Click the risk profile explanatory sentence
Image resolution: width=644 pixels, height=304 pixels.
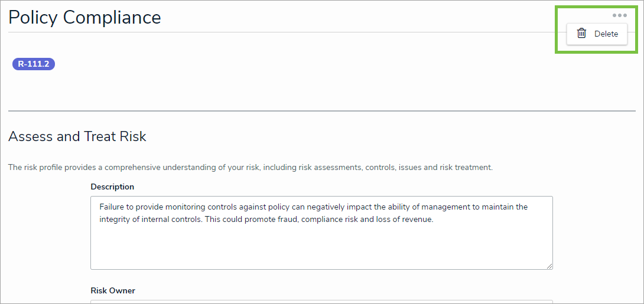250,168
